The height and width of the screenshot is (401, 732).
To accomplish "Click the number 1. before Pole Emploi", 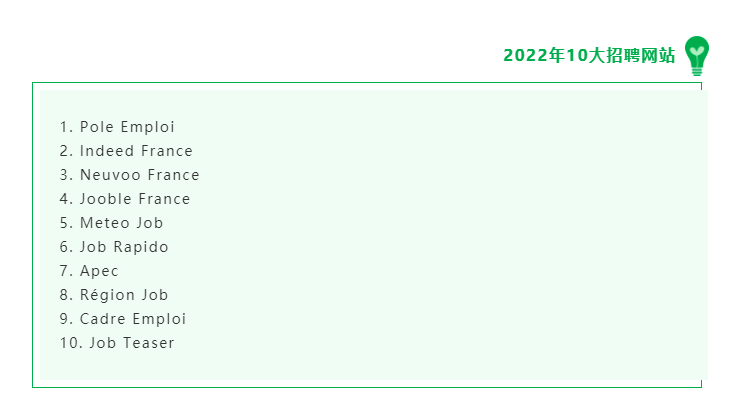I will click(66, 127).
